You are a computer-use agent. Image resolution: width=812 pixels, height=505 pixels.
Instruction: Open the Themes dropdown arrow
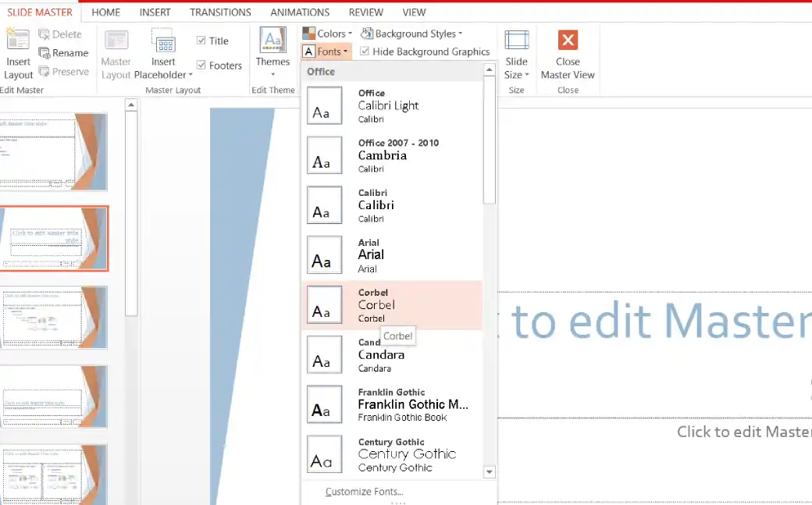pyautogui.click(x=273, y=74)
